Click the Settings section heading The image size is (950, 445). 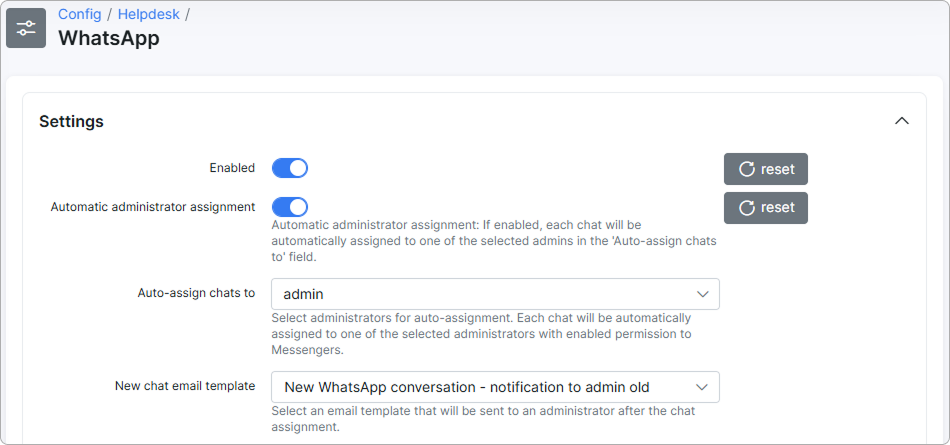tap(71, 122)
